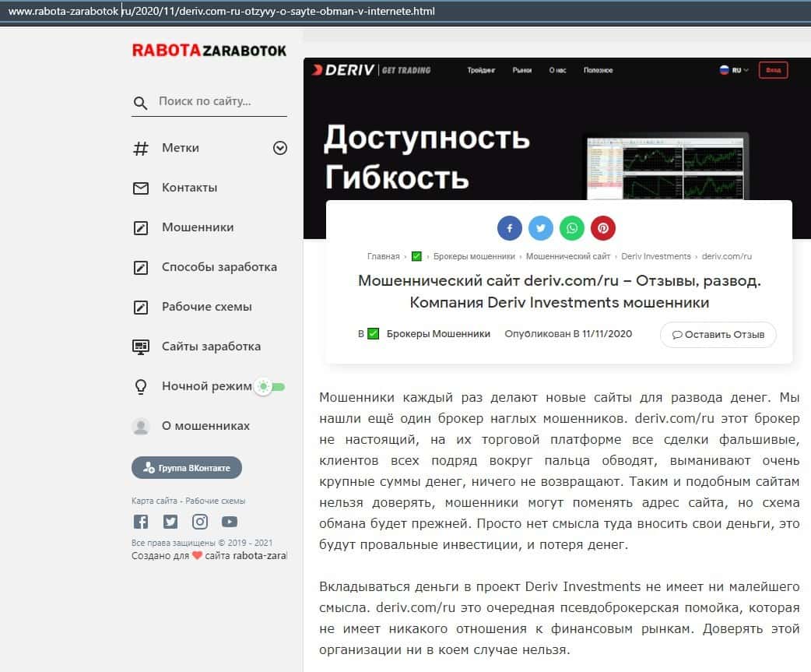The height and width of the screenshot is (672, 811).
Task: Click the green checkmark beside Брокеры Мошенники
Action: (x=373, y=334)
